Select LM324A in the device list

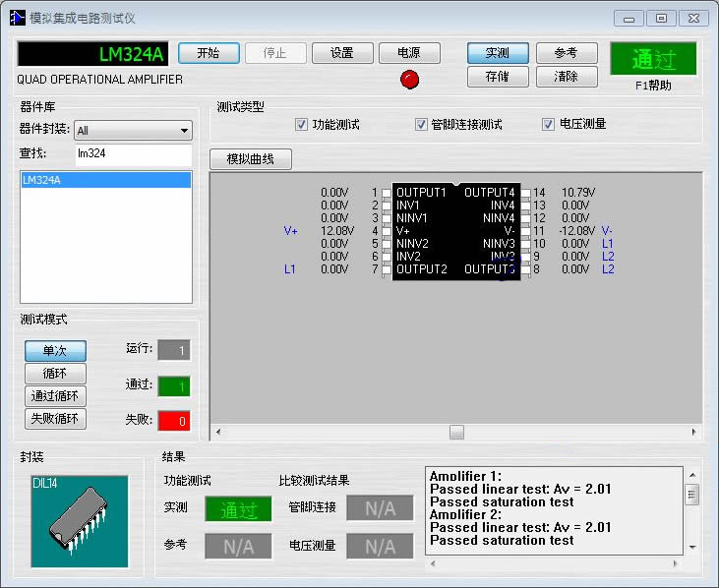(106, 180)
